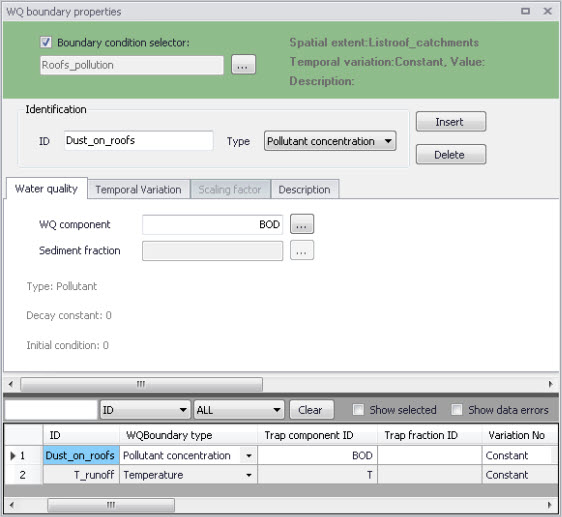Click left arrow of upper horizontal scrollbar

(11, 384)
